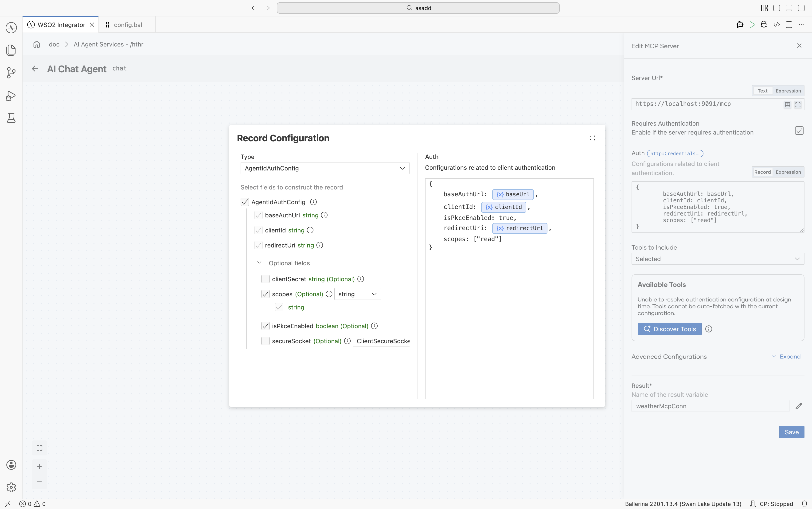This screenshot has height=509, width=812.
Task: Open WSO2 Integrator activity bar icon
Action: pyautogui.click(x=11, y=28)
